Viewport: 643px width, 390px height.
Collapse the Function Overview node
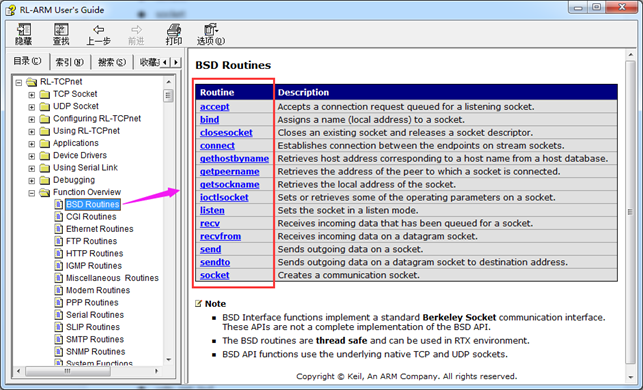[32, 193]
